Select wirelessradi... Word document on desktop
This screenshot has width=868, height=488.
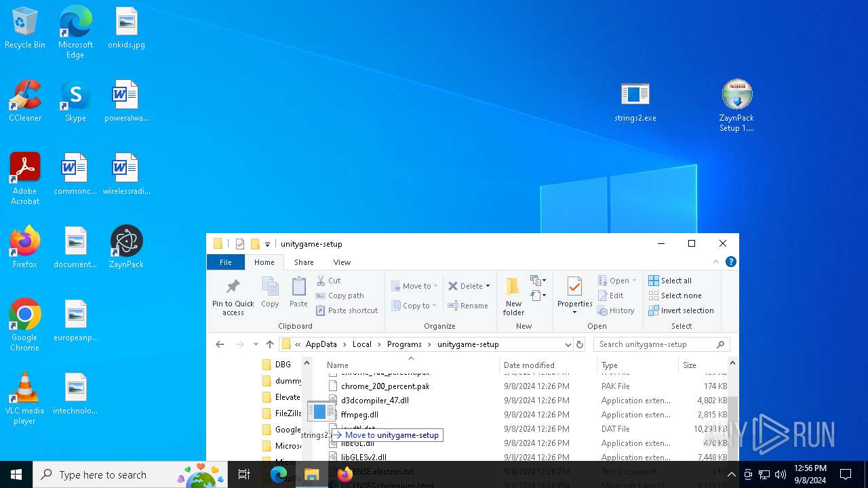coord(126,175)
